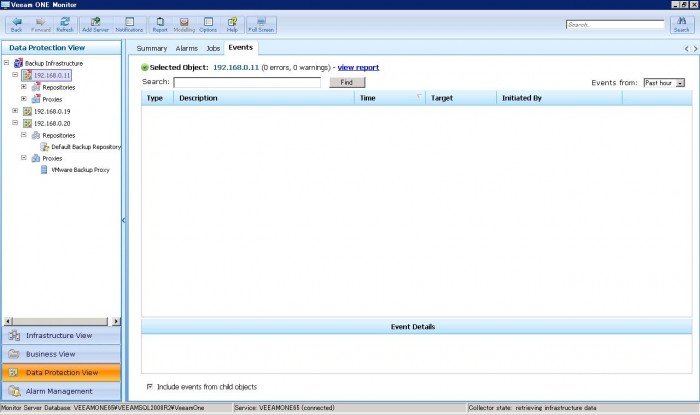The width and height of the screenshot is (700, 415).
Task: Expand Repositories under 192.168.0.11
Action: (24, 87)
